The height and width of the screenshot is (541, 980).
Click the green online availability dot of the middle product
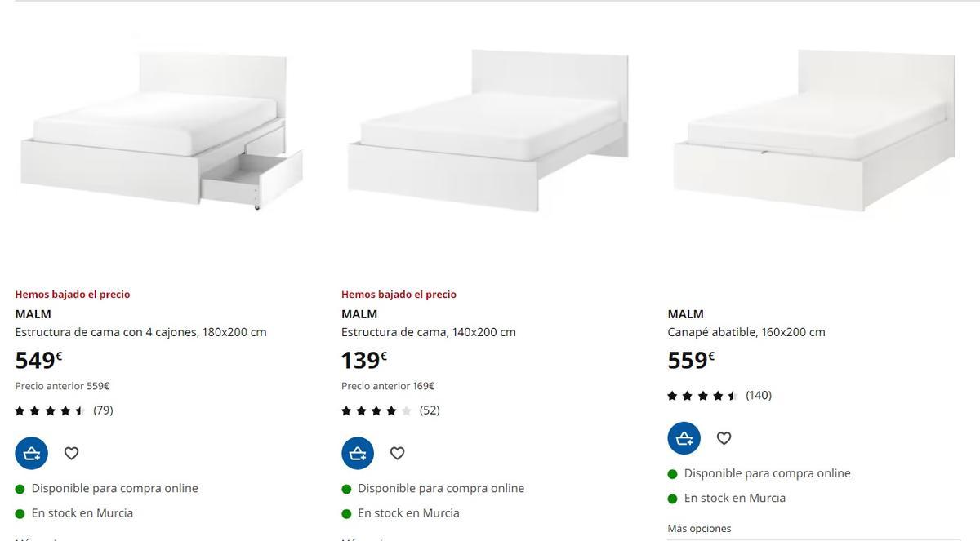point(345,487)
